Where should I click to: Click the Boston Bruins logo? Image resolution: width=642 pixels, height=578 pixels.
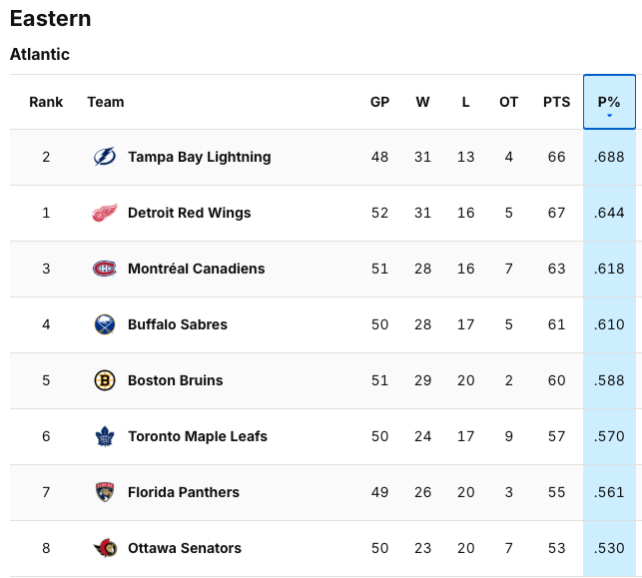pyautogui.click(x=105, y=381)
